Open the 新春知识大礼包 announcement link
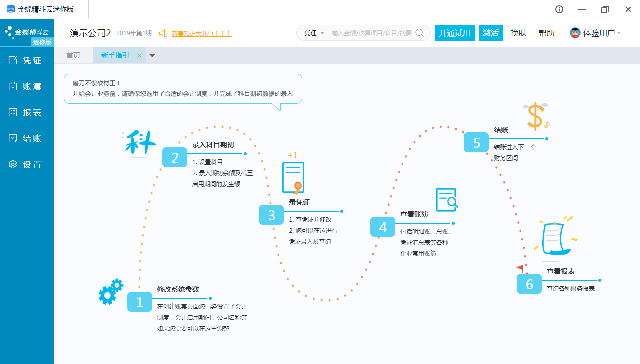Screen dimensions: 640x364 click(x=201, y=34)
